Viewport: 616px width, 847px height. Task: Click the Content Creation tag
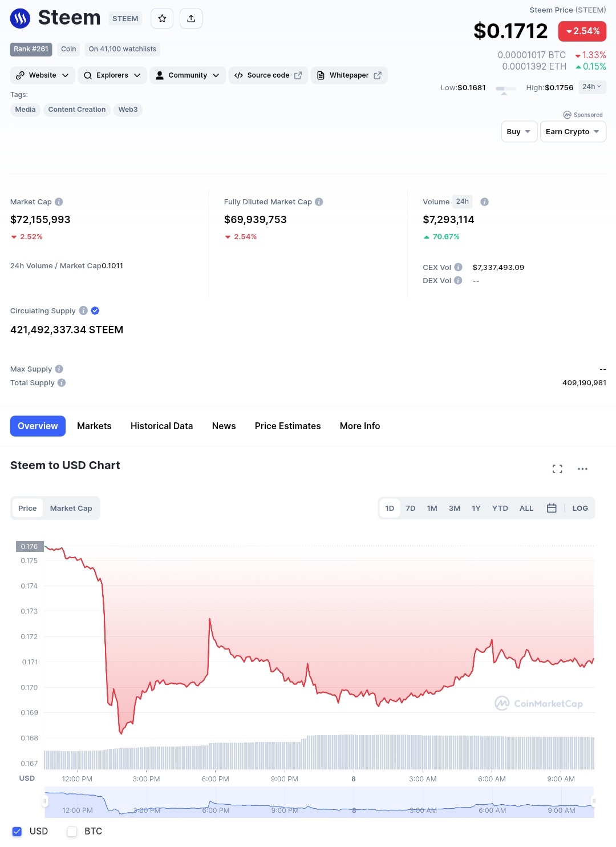(77, 110)
